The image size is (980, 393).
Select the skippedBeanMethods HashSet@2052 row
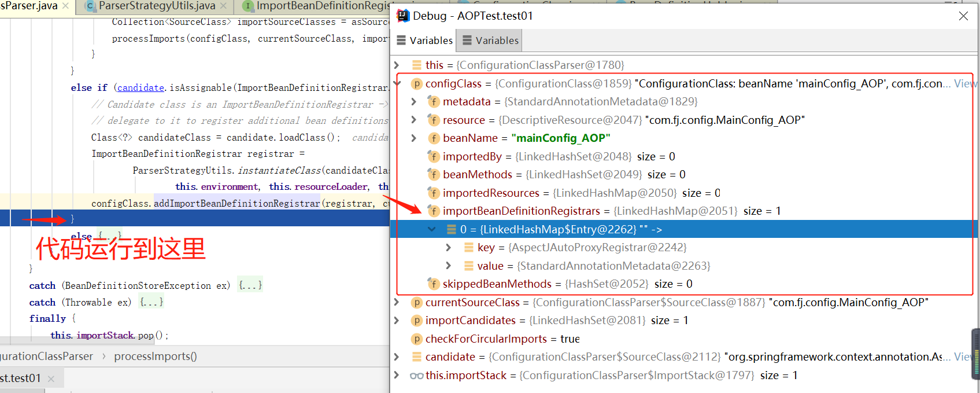coord(685,284)
